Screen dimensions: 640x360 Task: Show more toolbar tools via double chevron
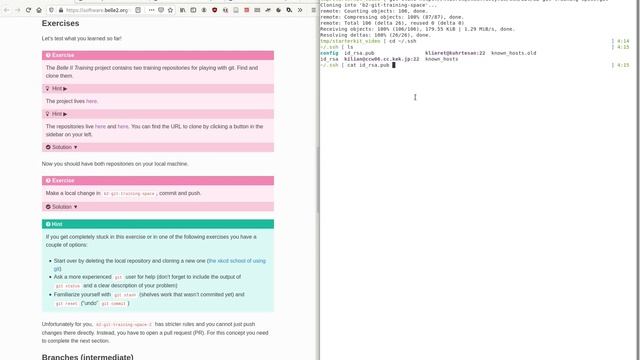300,10
